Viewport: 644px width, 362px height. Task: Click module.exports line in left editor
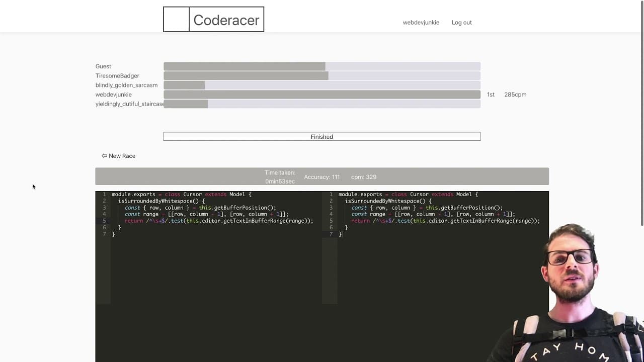point(181,195)
